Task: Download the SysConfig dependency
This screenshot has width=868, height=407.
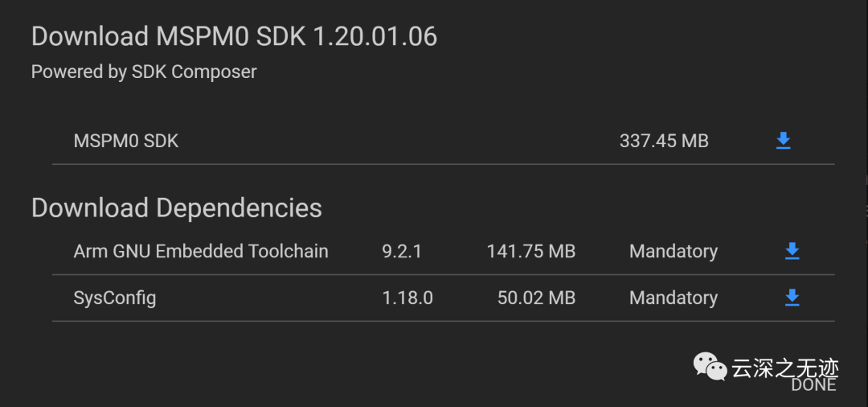Action: click(x=792, y=298)
